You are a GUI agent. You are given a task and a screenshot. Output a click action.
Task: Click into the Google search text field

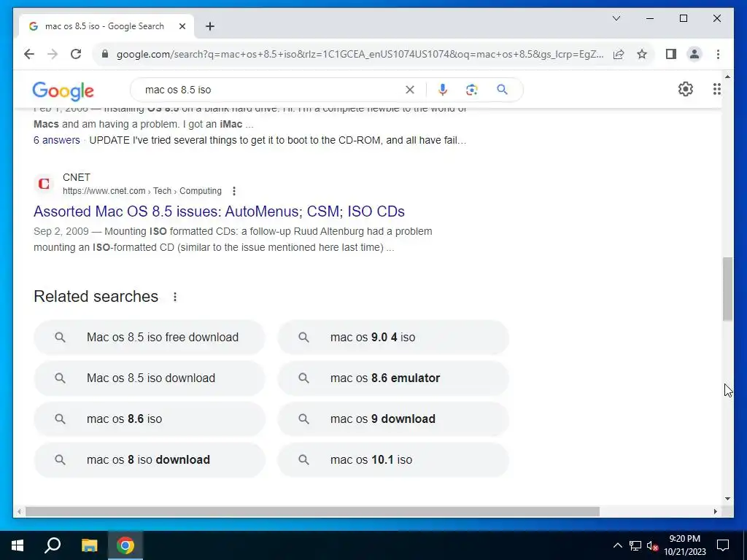271,90
